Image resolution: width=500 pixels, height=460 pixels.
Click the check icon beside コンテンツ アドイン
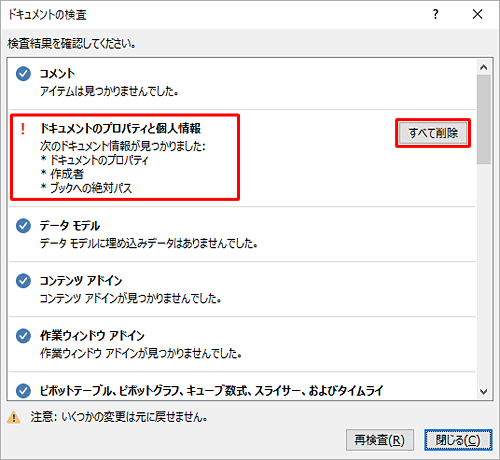coord(23,281)
